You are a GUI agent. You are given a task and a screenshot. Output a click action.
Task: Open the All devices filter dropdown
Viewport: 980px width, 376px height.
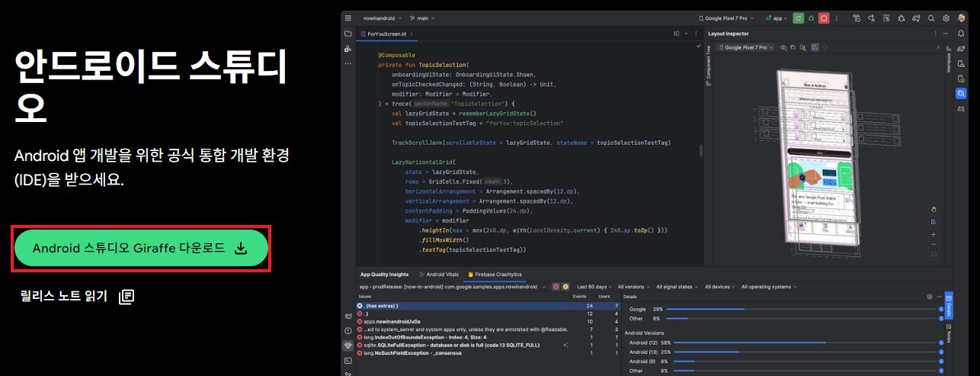point(721,287)
